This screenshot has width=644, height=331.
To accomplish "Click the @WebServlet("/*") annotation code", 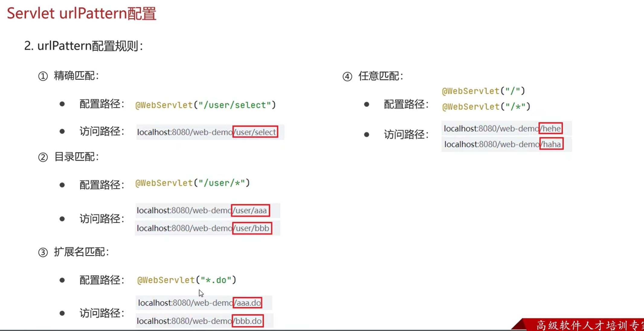I will click(486, 107).
